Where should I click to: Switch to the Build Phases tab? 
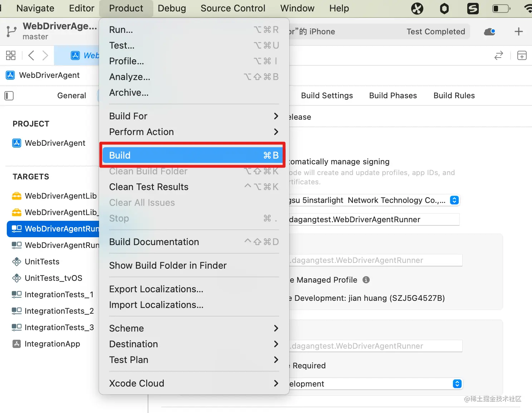393,95
